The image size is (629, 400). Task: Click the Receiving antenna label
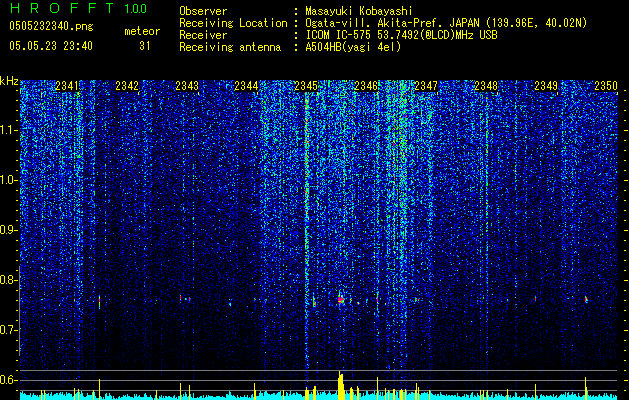coord(230,47)
